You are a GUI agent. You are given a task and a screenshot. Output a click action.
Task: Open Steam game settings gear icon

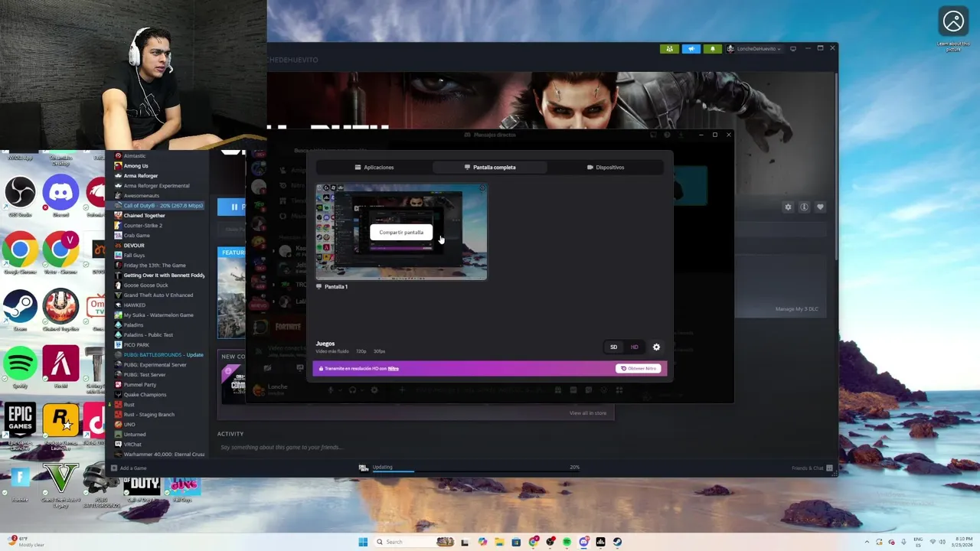pos(788,207)
